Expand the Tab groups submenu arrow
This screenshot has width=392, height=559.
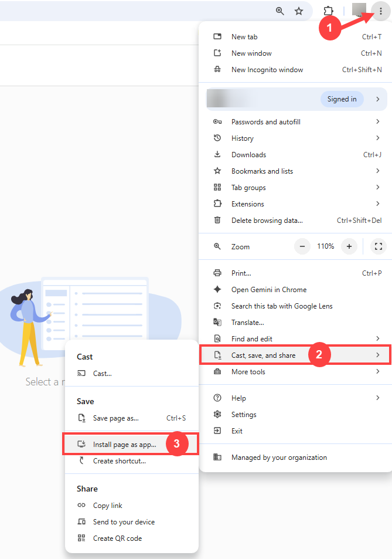coord(378,187)
